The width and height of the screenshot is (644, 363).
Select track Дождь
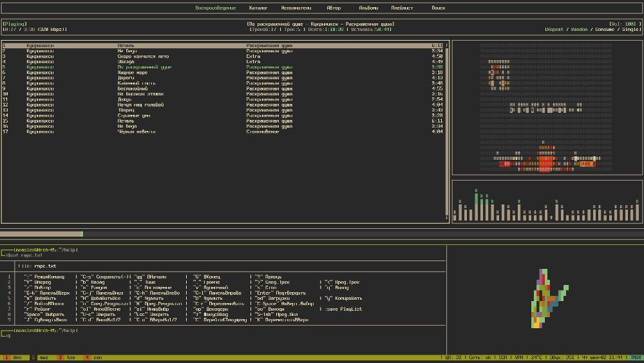pos(224,99)
